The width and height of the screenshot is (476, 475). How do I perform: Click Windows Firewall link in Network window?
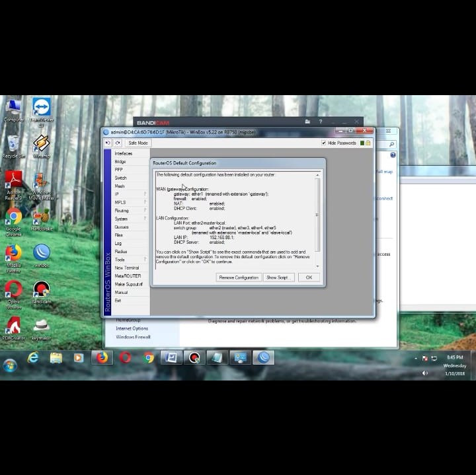(x=133, y=337)
